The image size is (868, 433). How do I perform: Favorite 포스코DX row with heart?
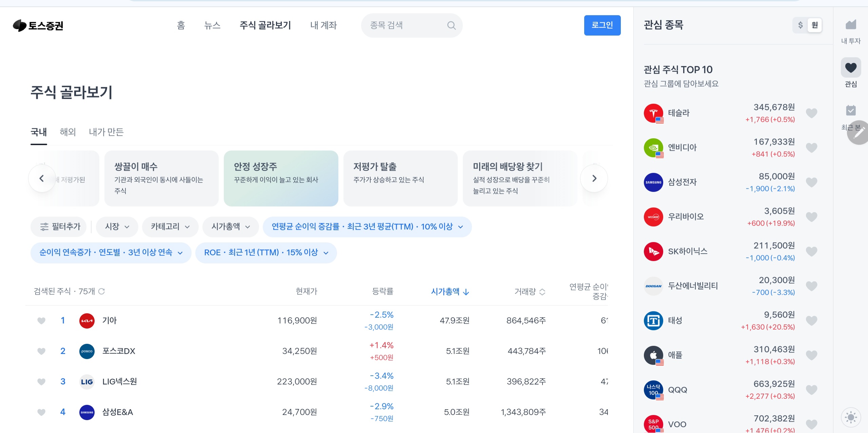[41, 351]
